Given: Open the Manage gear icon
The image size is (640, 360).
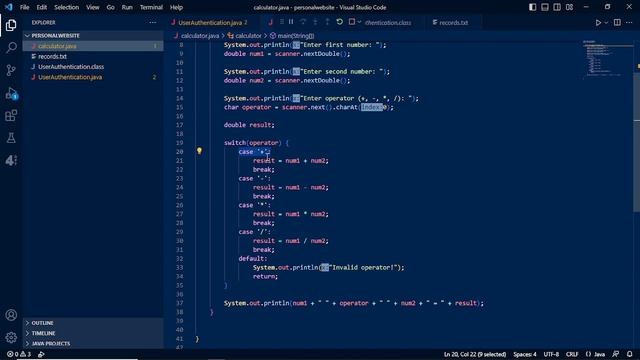Looking at the screenshot, I should coord(11,337).
